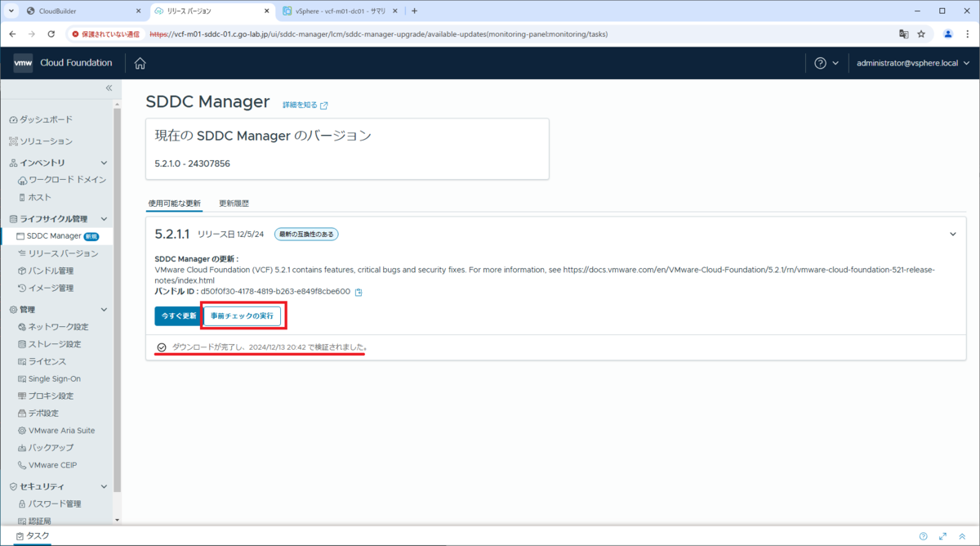Bookmark this page with the star icon
Image resolution: width=980 pixels, height=546 pixels.
(x=921, y=34)
